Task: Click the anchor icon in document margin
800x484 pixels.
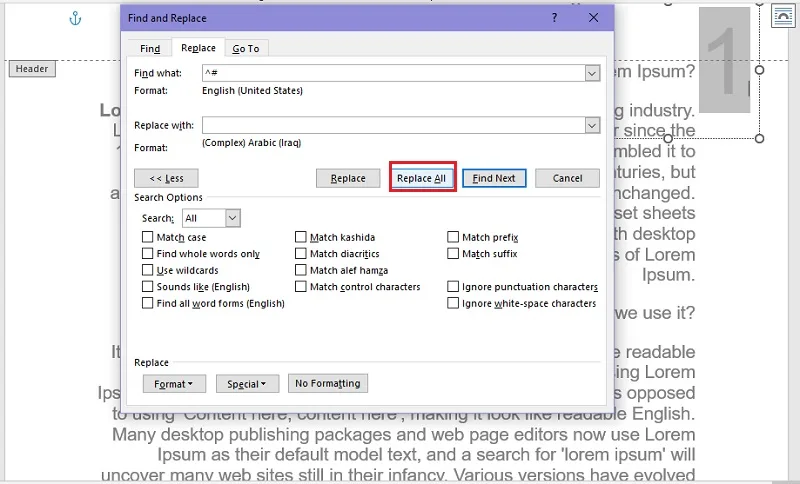Action: (x=75, y=19)
